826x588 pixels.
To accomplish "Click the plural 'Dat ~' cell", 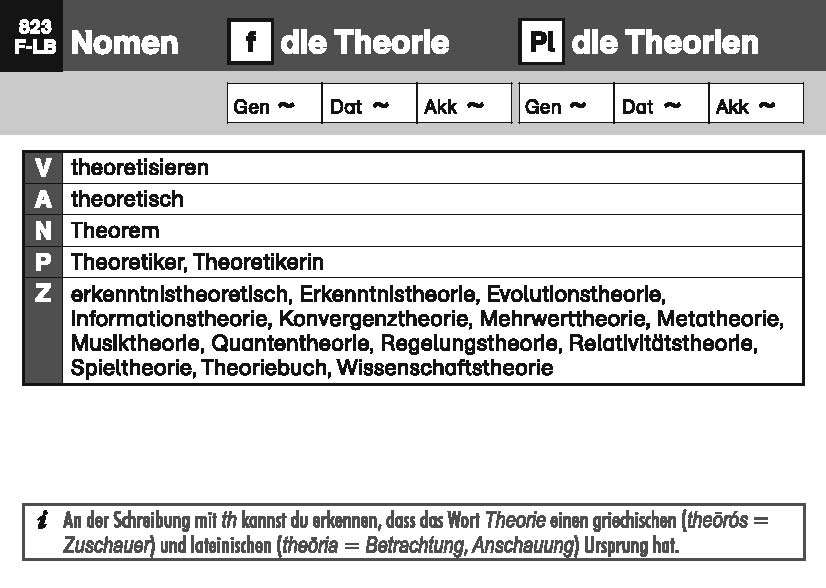I will coord(661,104).
